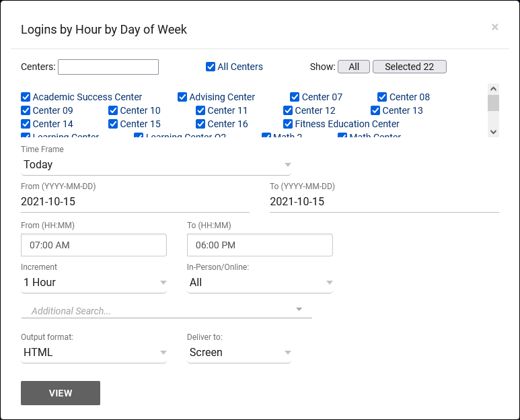520x420 pixels.
Task: Open the Output format dropdown
Action: point(94,353)
